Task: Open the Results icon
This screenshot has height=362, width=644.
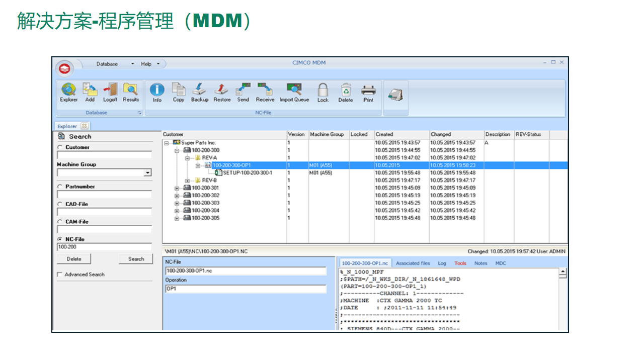Action: 131,93
